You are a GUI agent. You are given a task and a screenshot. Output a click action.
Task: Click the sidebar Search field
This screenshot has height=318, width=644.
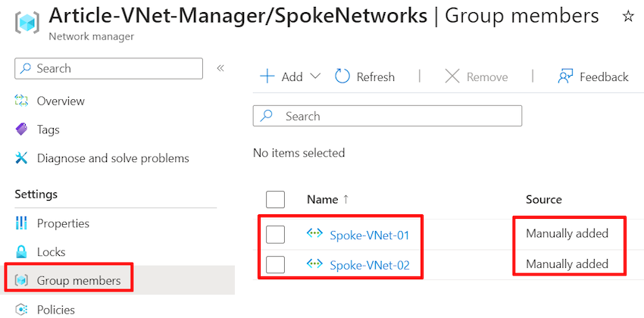pos(109,68)
